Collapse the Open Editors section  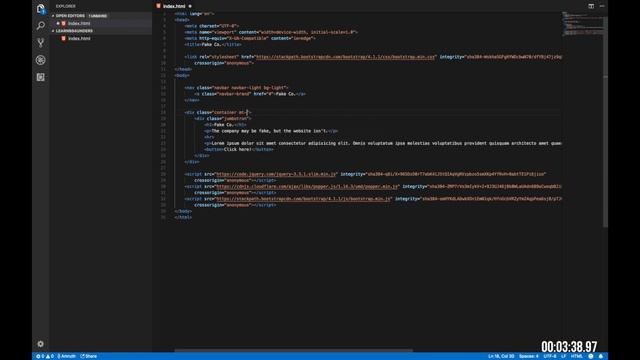[69, 16]
